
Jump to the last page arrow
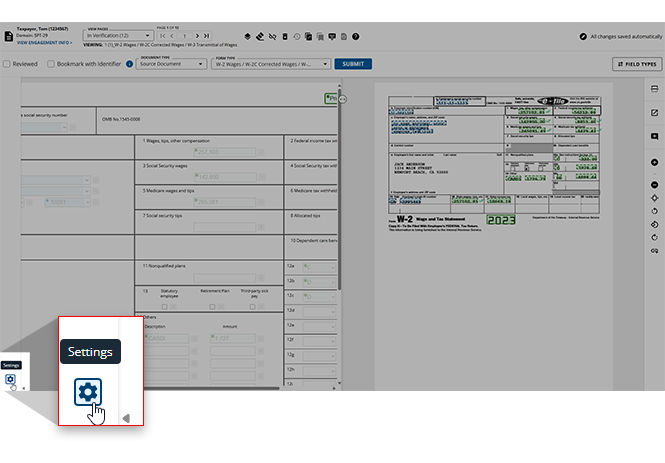(x=207, y=36)
